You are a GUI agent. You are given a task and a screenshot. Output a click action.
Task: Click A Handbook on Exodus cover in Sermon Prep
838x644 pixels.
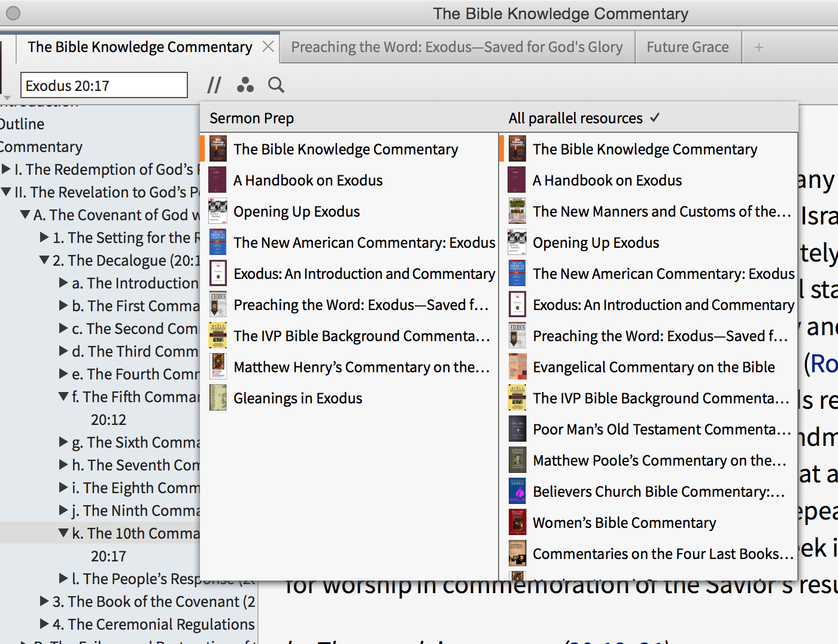tap(218, 180)
